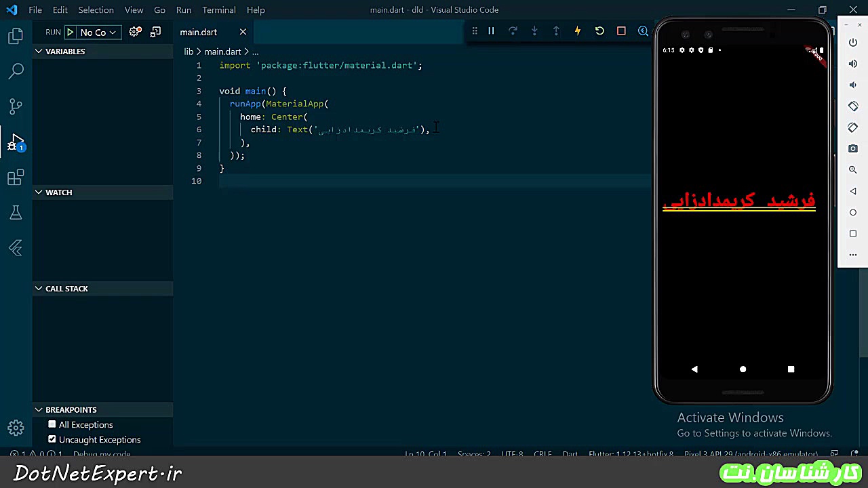
Task: Open the Explorer view in activity bar
Action: pos(16,36)
